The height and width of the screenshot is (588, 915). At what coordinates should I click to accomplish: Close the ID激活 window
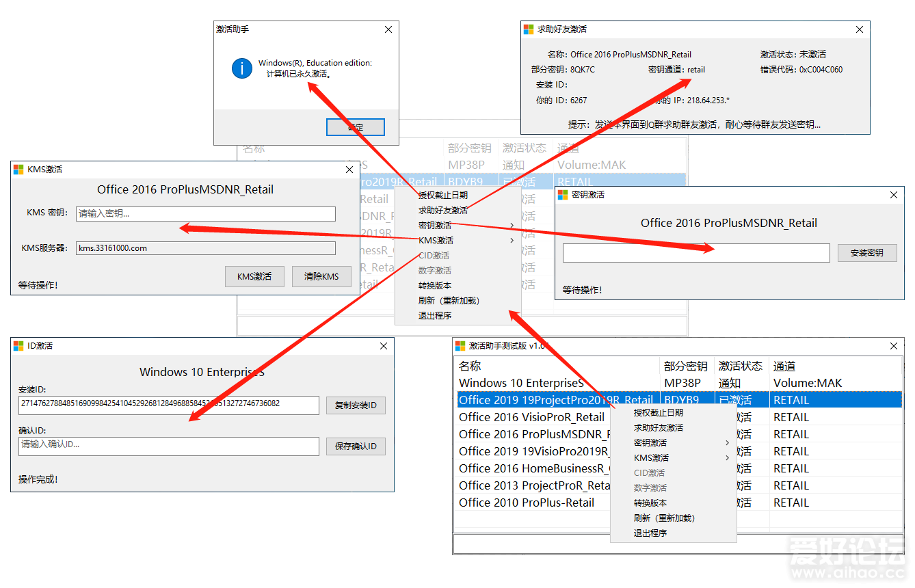pos(384,346)
